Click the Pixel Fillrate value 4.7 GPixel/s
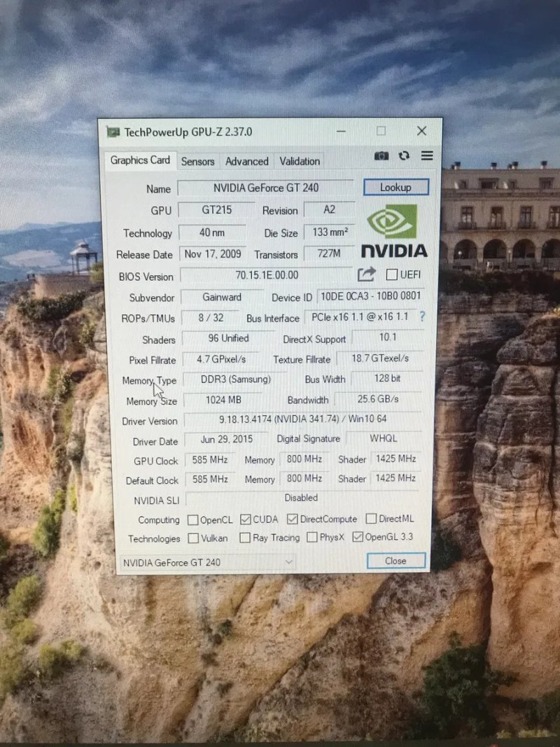560x747 pixels. click(221, 359)
